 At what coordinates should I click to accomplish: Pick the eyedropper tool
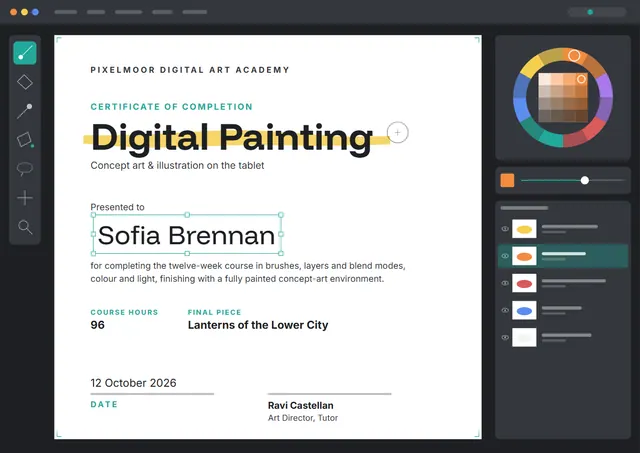[x=25, y=111]
